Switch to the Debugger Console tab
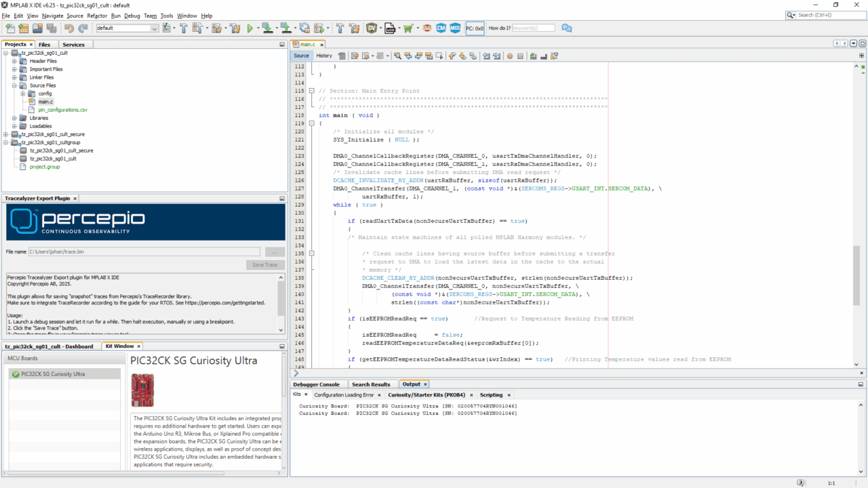The image size is (868, 488). pyautogui.click(x=317, y=384)
